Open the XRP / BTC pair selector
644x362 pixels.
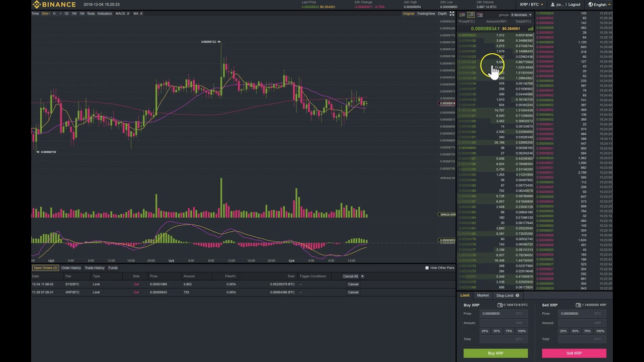pyautogui.click(x=531, y=5)
